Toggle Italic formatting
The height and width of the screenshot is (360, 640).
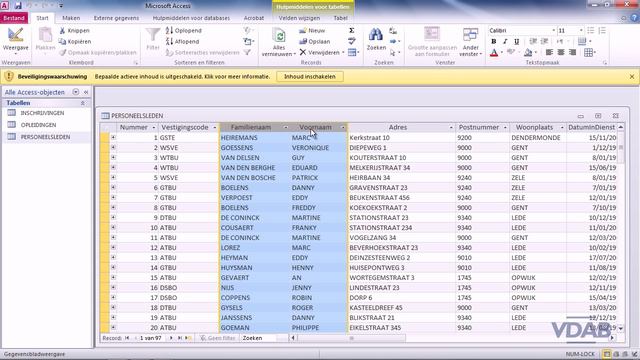[x=505, y=42]
